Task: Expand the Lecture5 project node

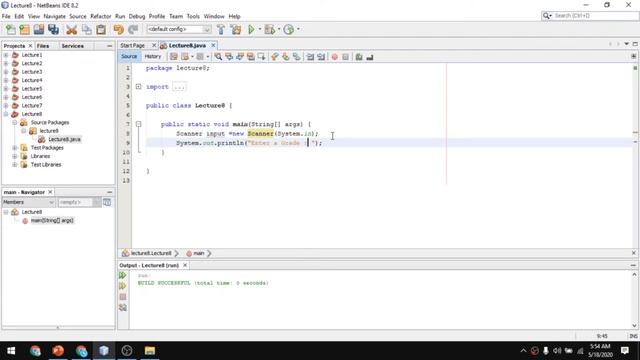Action: [x=6, y=89]
